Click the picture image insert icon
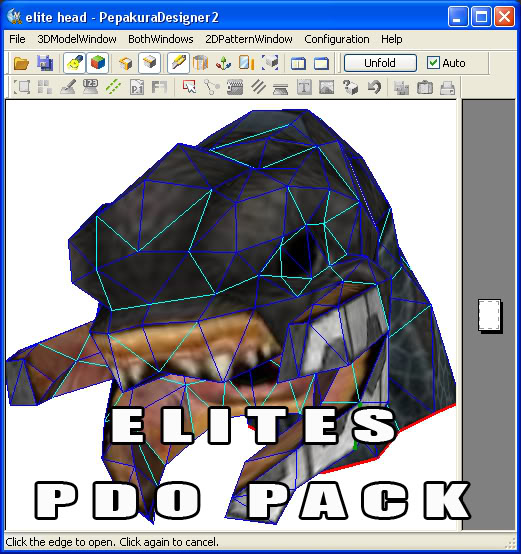521x554 pixels. [x=327, y=87]
